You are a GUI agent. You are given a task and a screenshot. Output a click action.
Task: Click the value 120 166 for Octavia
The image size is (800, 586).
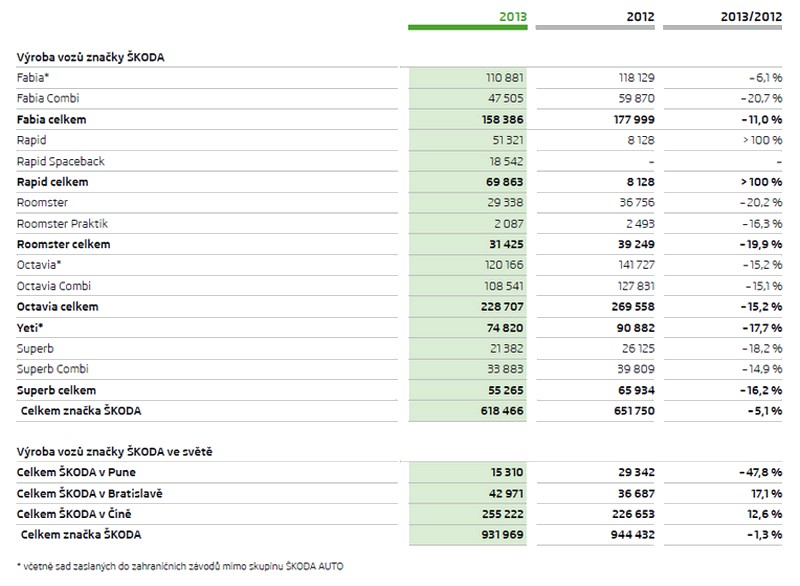coord(504,265)
